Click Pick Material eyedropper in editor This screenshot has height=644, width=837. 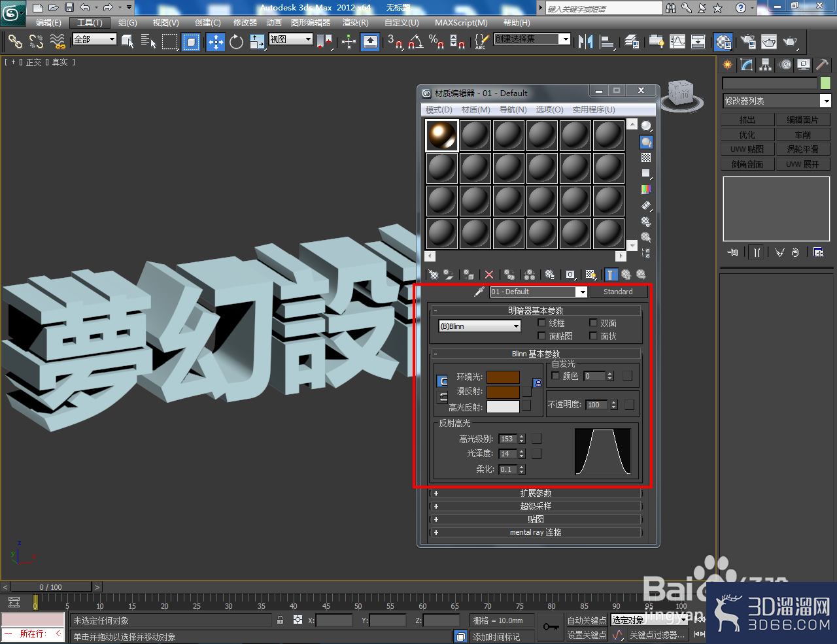coord(479,292)
